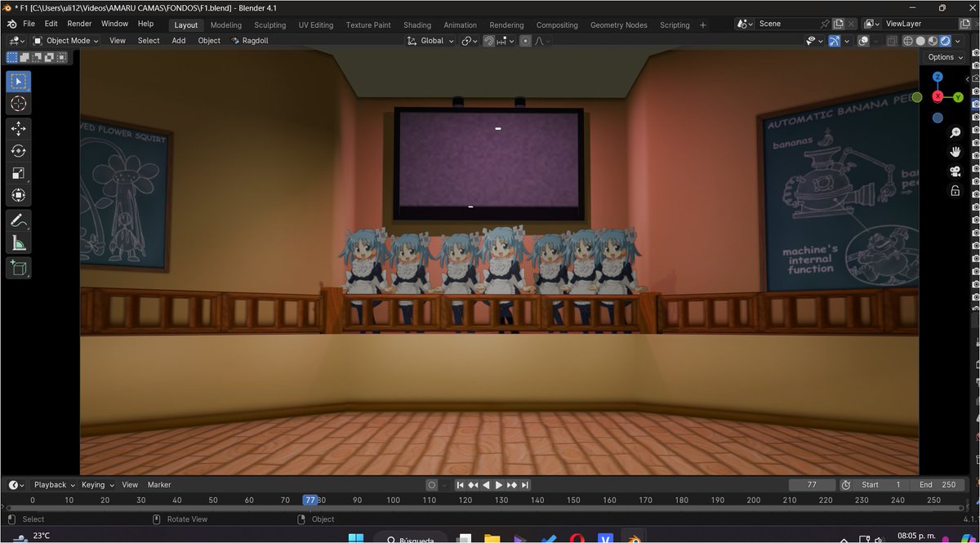
Task: Select the Measure ruler tool
Action: 18,242
